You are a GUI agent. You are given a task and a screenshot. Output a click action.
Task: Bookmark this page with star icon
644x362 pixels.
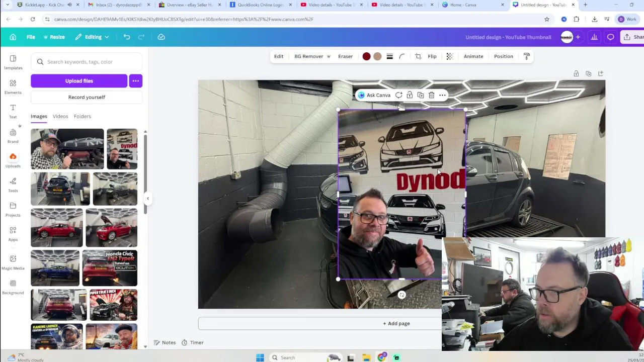(x=547, y=19)
